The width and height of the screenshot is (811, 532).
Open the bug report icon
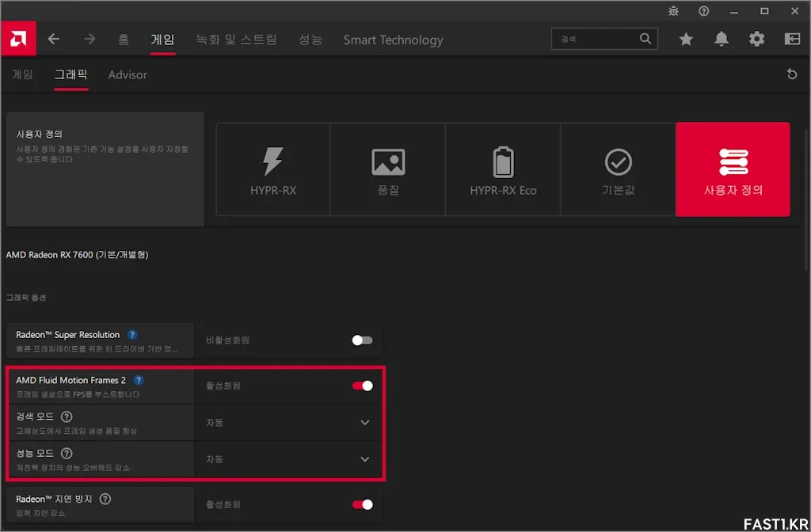pyautogui.click(x=673, y=11)
